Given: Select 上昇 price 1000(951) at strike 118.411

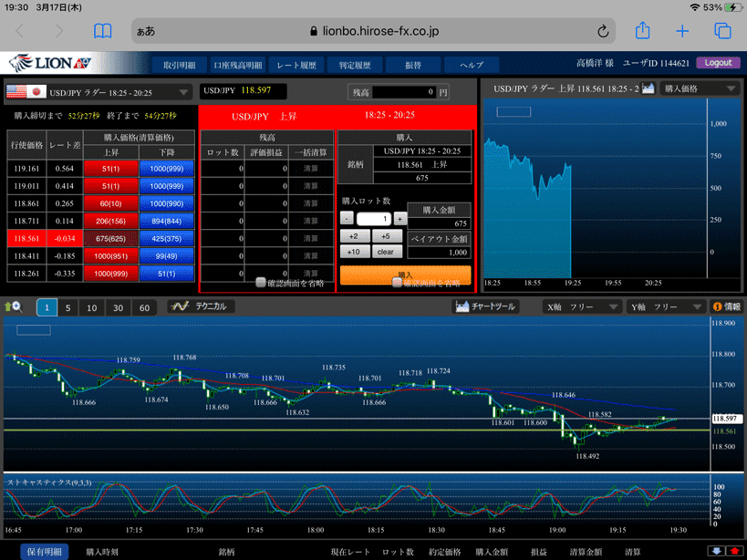Looking at the screenshot, I should (111, 256).
